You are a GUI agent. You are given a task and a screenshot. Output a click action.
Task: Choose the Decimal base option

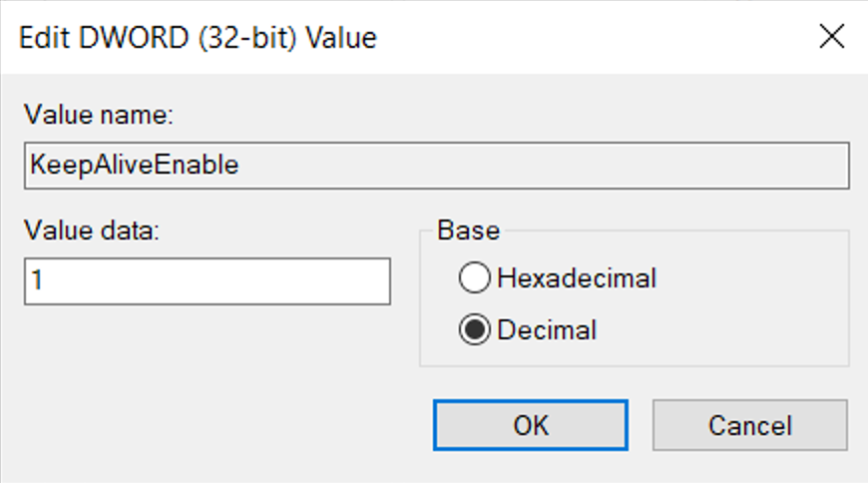(475, 329)
